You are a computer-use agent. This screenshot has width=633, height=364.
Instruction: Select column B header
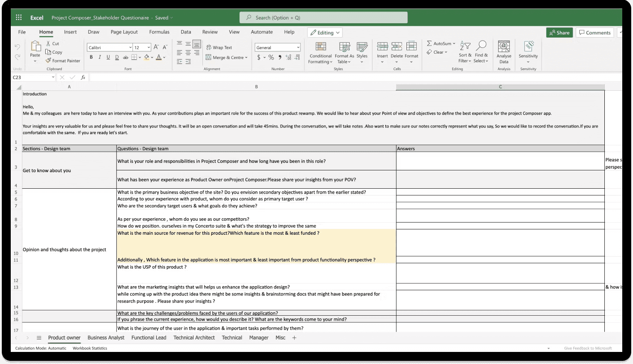[256, 87]
